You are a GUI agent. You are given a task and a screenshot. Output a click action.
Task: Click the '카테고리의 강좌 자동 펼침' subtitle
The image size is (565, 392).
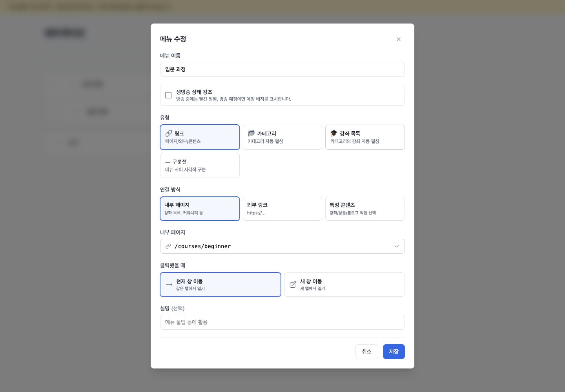tap(355, 142)
